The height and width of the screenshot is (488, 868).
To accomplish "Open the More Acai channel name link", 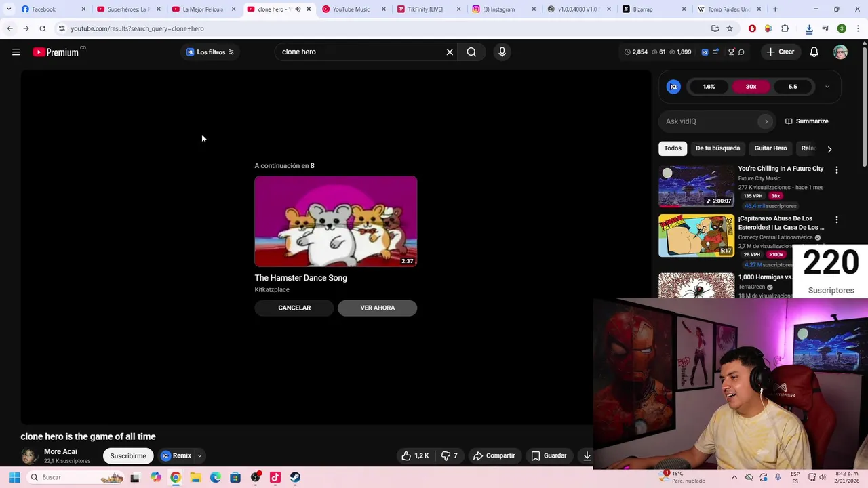I will [60, 451].
